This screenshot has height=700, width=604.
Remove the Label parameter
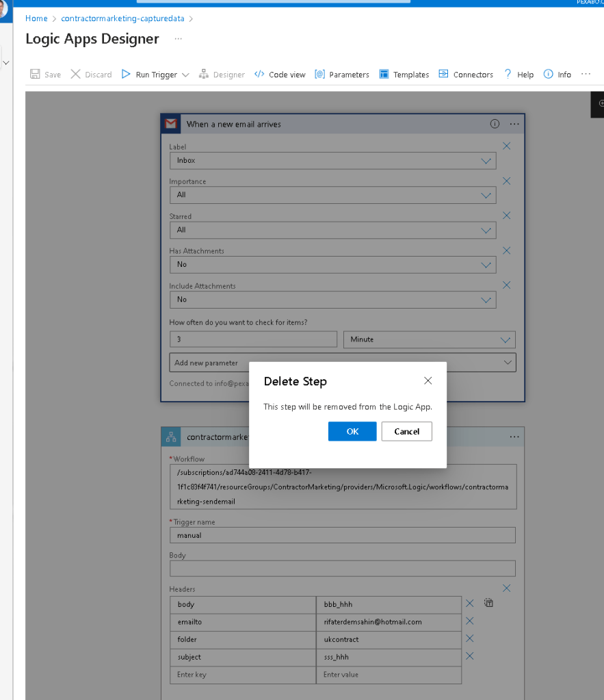point(506,146)
